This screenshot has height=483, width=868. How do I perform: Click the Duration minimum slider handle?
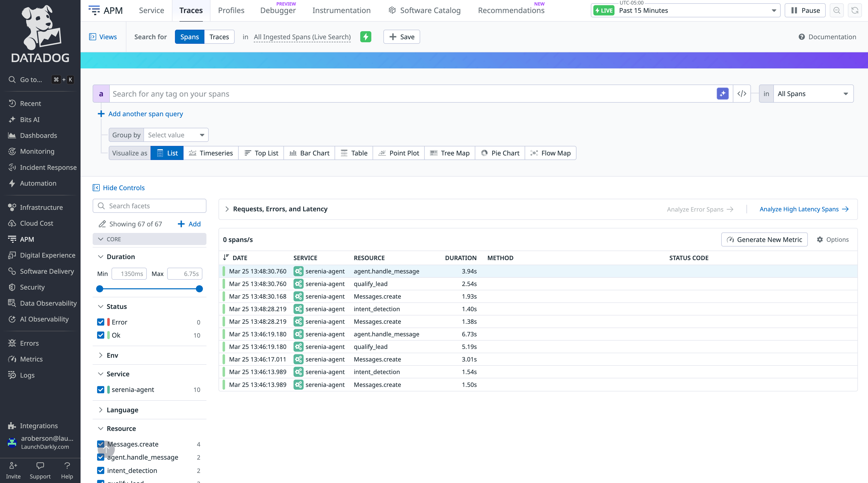pos(100,289)
